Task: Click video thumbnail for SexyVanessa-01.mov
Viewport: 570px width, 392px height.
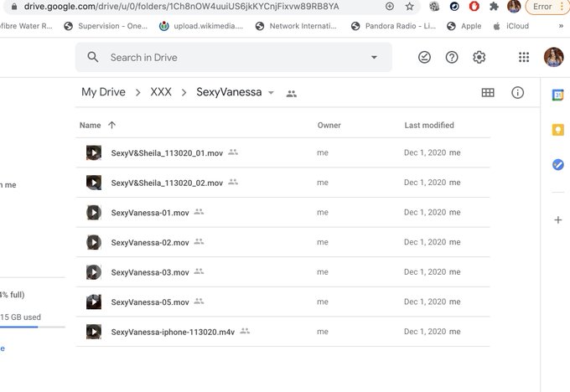Action: (x=93, y=212)
